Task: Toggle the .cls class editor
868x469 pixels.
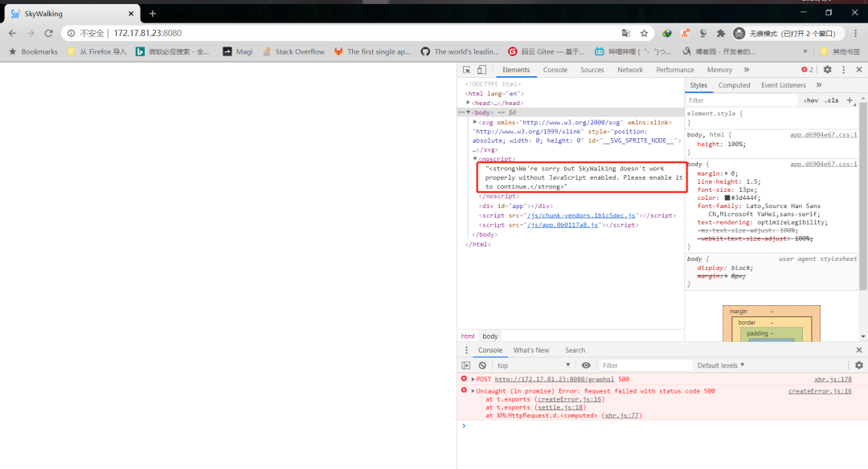Action: point(832,100)
